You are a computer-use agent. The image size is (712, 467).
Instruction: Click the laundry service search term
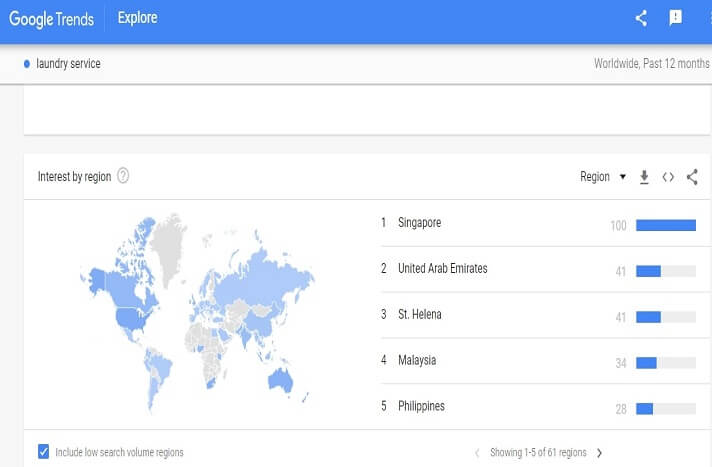point(68,64)
